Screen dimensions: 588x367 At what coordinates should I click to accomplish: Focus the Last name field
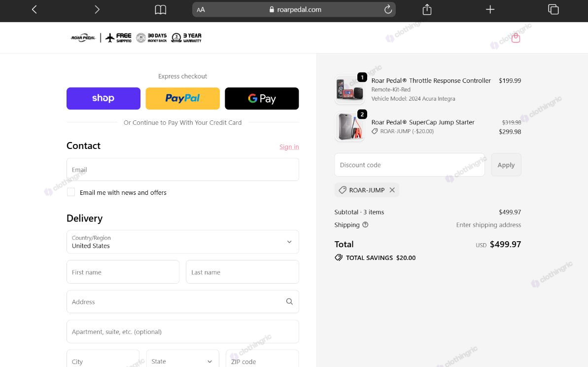242,272
